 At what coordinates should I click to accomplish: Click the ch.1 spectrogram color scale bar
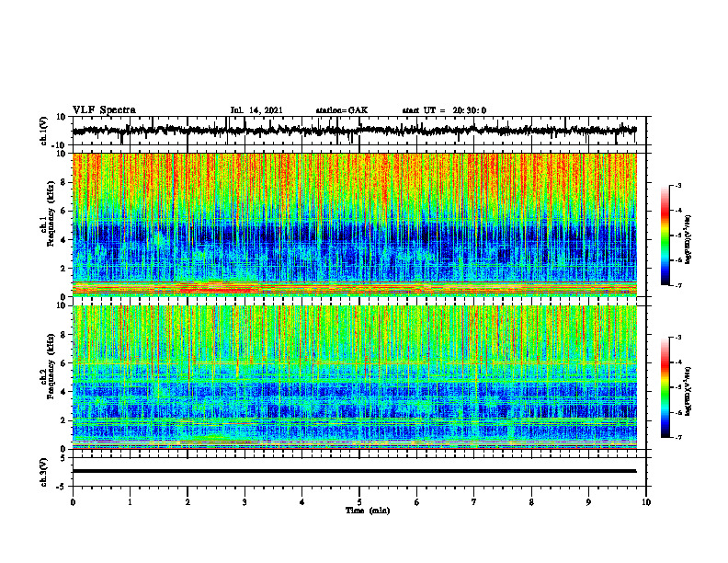(665, 236)
